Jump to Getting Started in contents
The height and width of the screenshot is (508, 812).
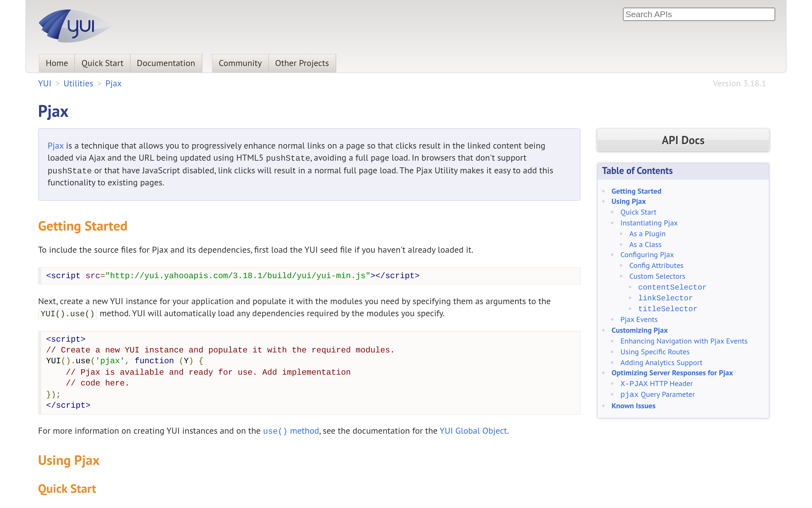coord(636,191)
